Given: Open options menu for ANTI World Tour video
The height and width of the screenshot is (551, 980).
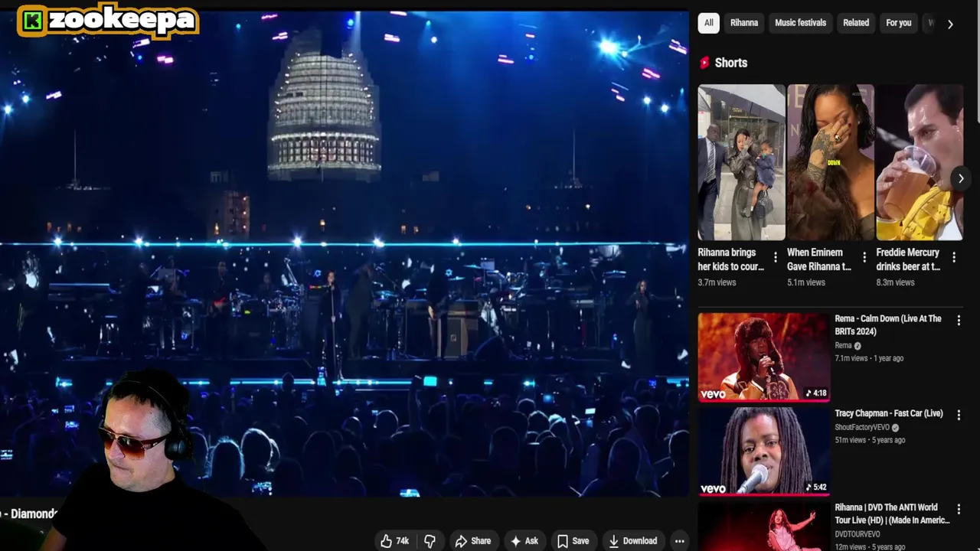Looking at the screenshot, I should [959, 509].
